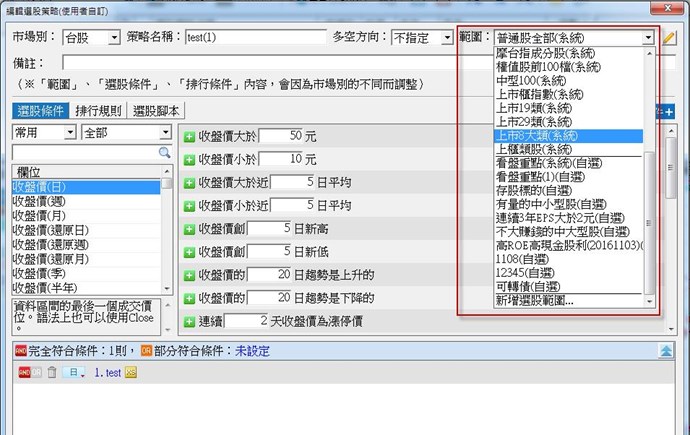Add the 收盤價創 5 日新高 condition via plus icon
Viewport: 690px width, 435px height.
point(190,228)
